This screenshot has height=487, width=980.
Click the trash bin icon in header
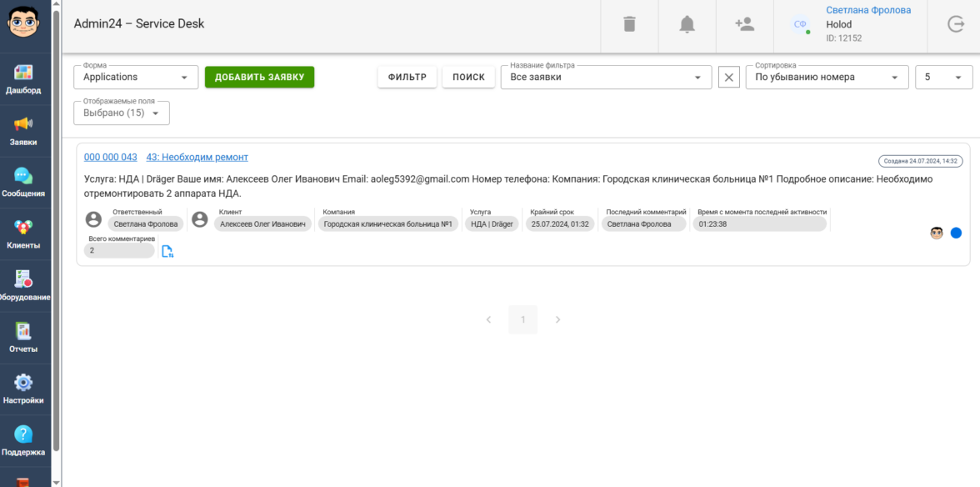[x=629, y=24]
